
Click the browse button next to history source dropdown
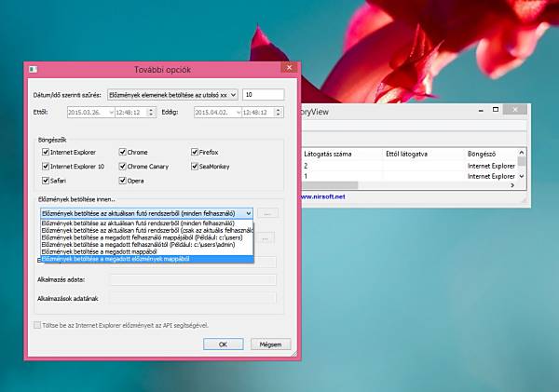click(x=267, y=213)
